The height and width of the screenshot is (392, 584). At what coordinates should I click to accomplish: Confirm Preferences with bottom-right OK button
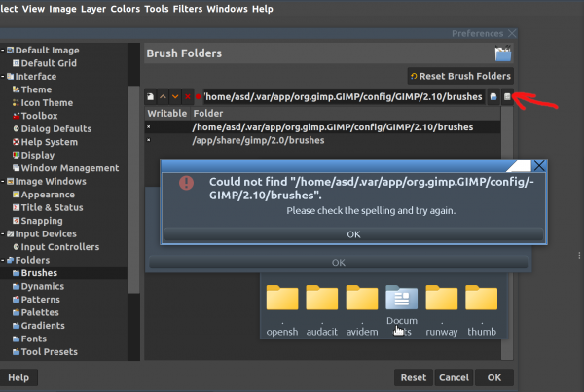tap(494, 377)
